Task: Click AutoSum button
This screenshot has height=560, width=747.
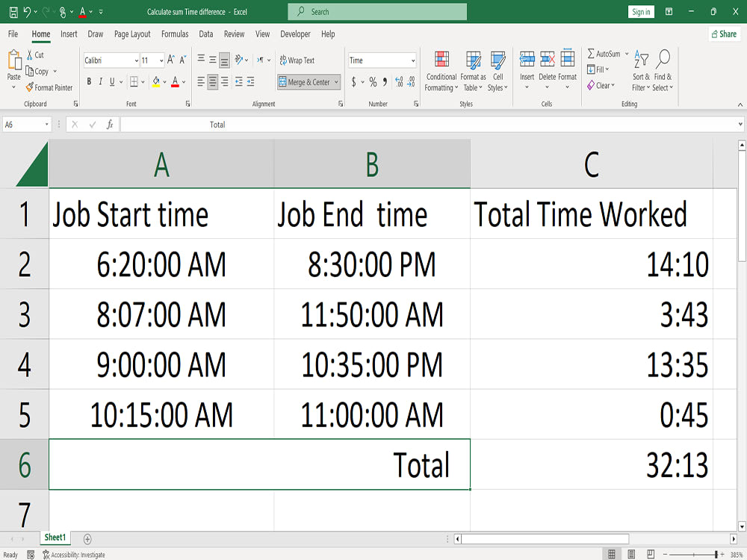Action: [x=604, y=54]
